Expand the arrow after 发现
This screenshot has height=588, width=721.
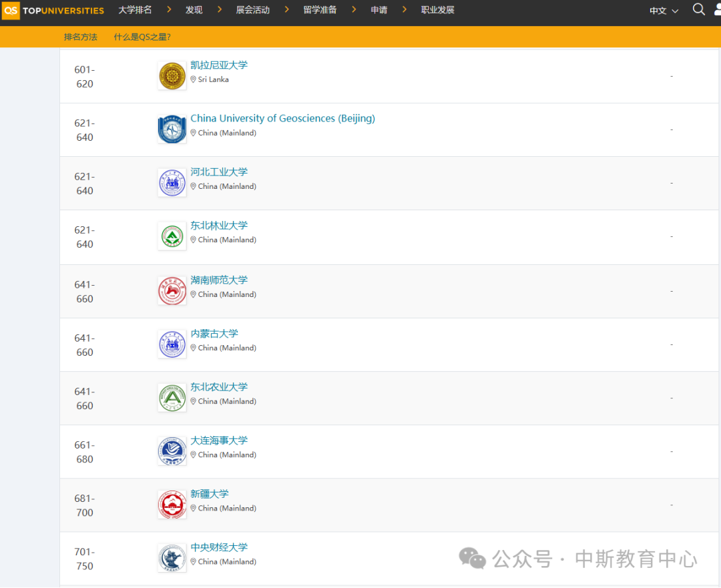coord(220,9)
